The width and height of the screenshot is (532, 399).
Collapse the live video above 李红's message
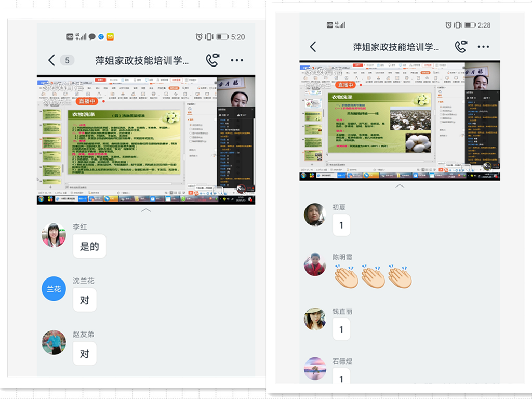pos(146,210)
